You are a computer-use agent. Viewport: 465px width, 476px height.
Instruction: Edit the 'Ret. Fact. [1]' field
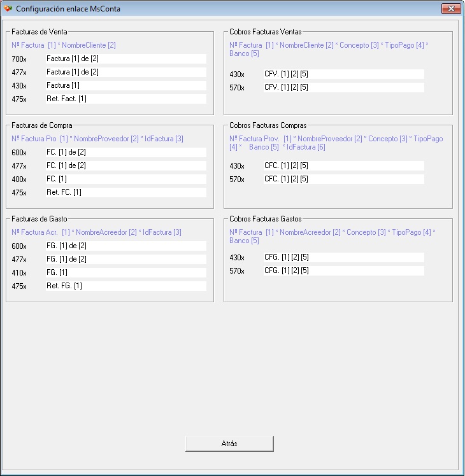126,99
